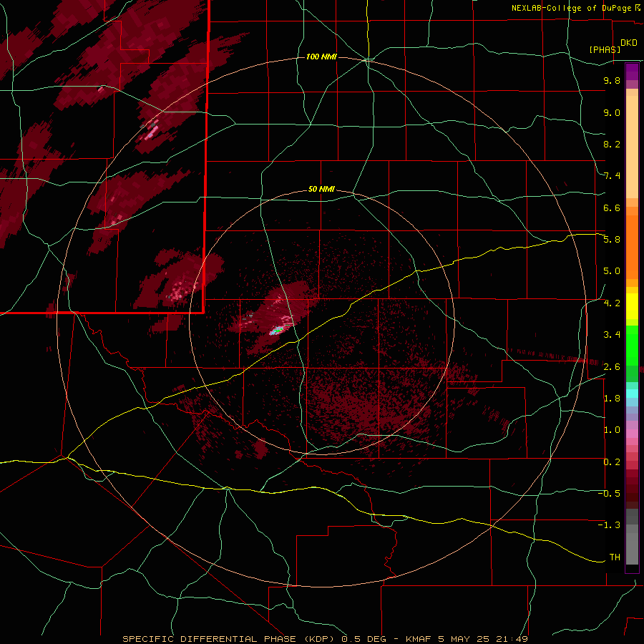The height and width of the screenshot is (644, 644).
Task: Click the 5.8 legend value
Action: coord(612,240)
